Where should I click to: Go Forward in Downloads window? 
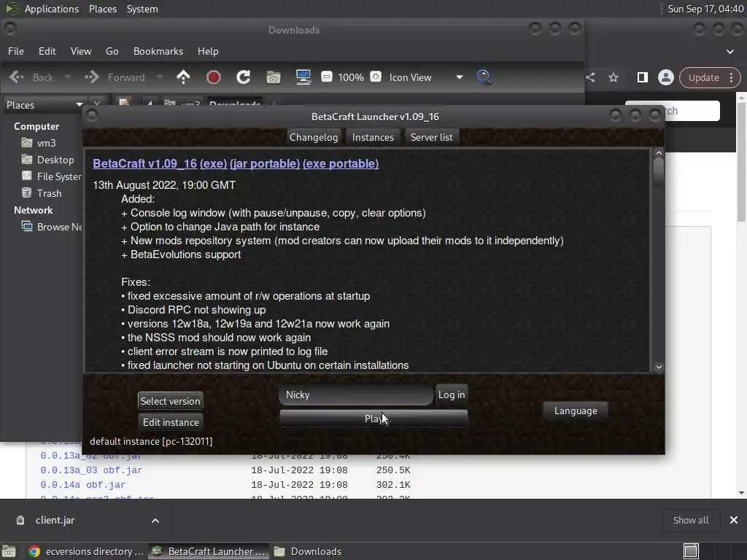click(115, 77)
